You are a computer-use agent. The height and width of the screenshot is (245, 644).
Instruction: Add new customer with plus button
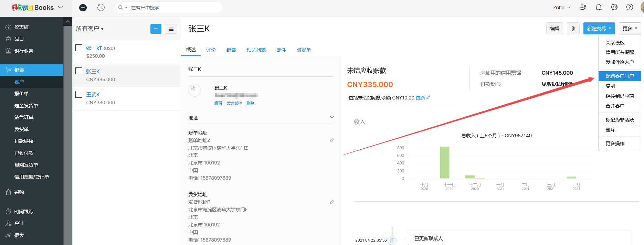156,29
